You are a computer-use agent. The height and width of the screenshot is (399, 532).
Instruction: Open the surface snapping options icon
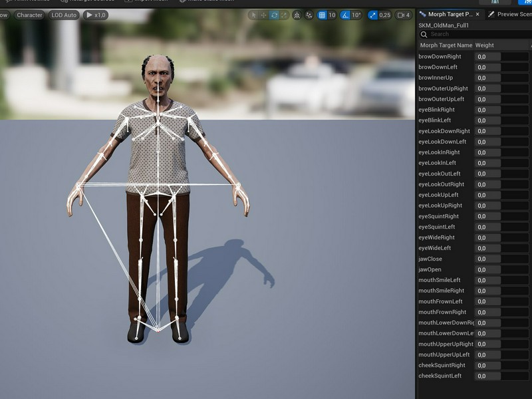click(309, 15)
